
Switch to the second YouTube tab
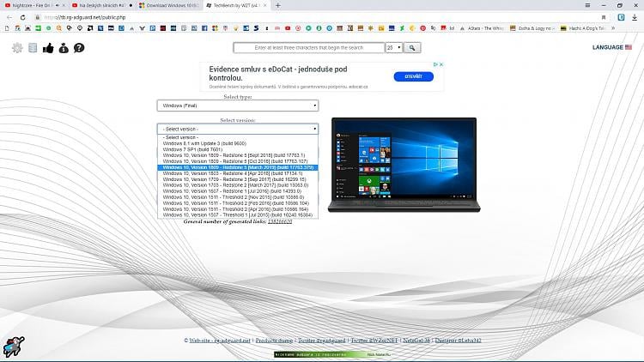click(x=101, y=5)
